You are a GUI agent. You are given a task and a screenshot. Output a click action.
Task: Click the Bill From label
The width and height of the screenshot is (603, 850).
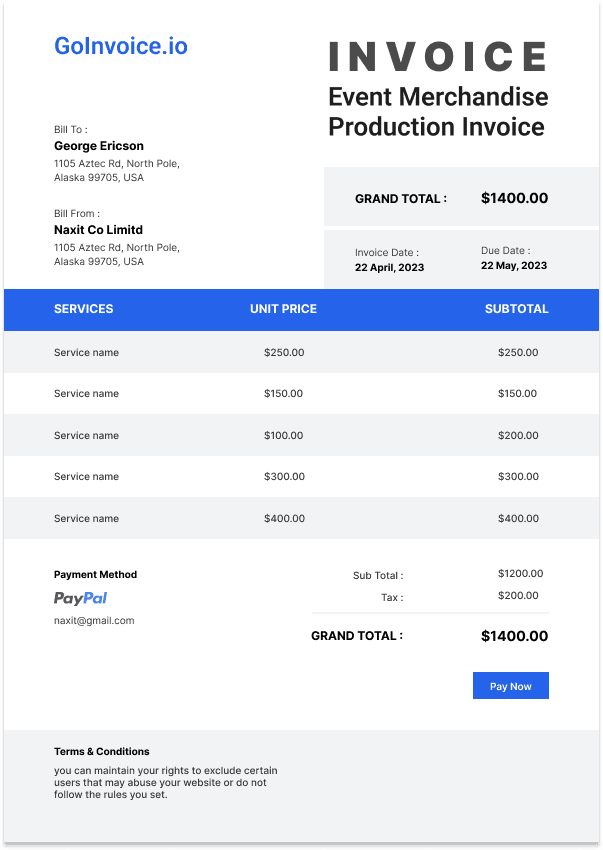tap(76, 214)
